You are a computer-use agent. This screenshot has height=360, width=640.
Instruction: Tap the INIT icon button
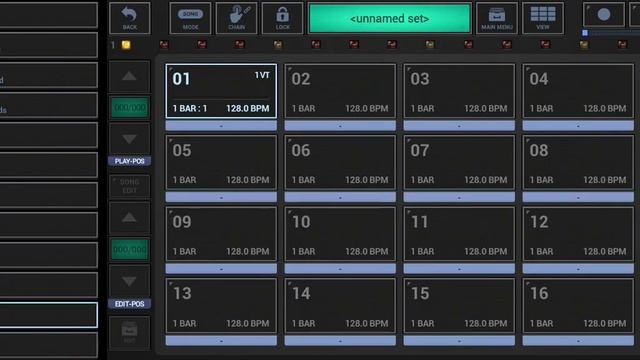pyautogui.click(x=129, y=333)
